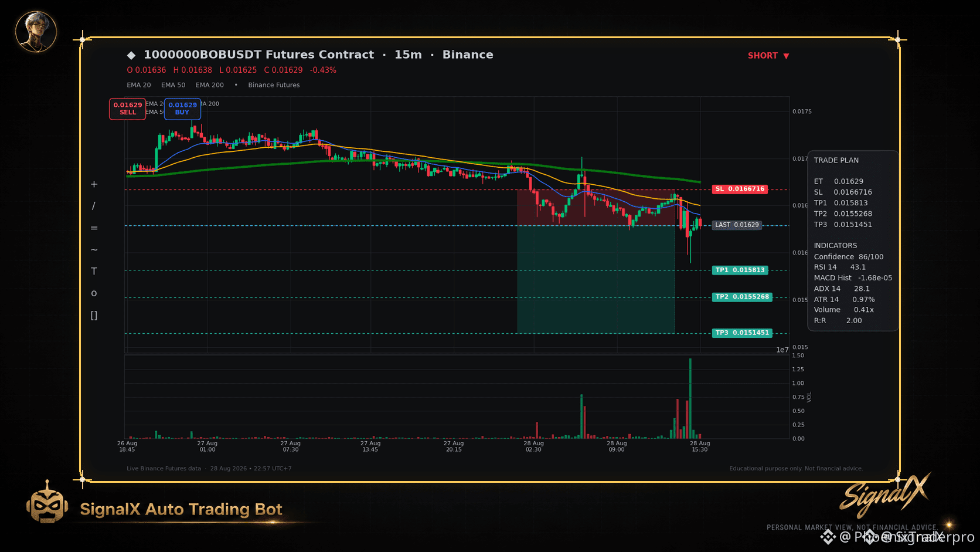Screen dimensions: 980x552
Task: Click the VOL volume axis label
Action: point(809,397)
